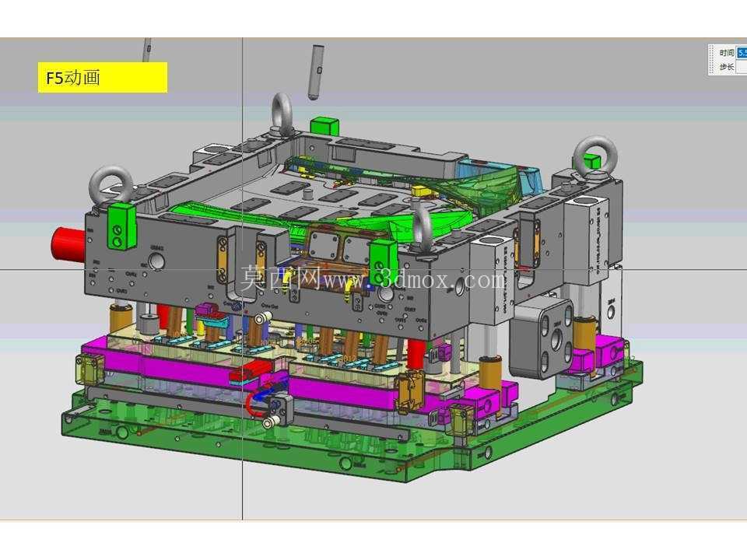Image resolution: width=747 pixels, height=560 pixels.
Task: Click the 时间 (time) input field
Action: coord(742,53)
